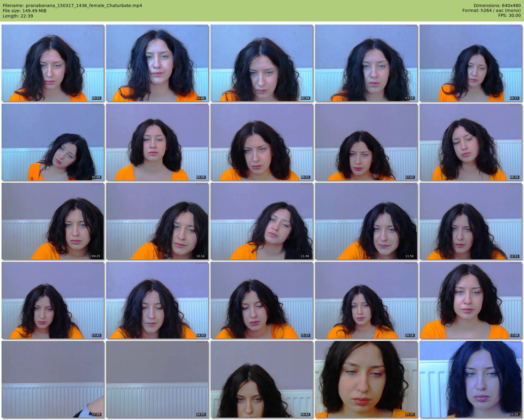Click the frame captured at 11:59

pyautogui.click(x=366, y=221)
